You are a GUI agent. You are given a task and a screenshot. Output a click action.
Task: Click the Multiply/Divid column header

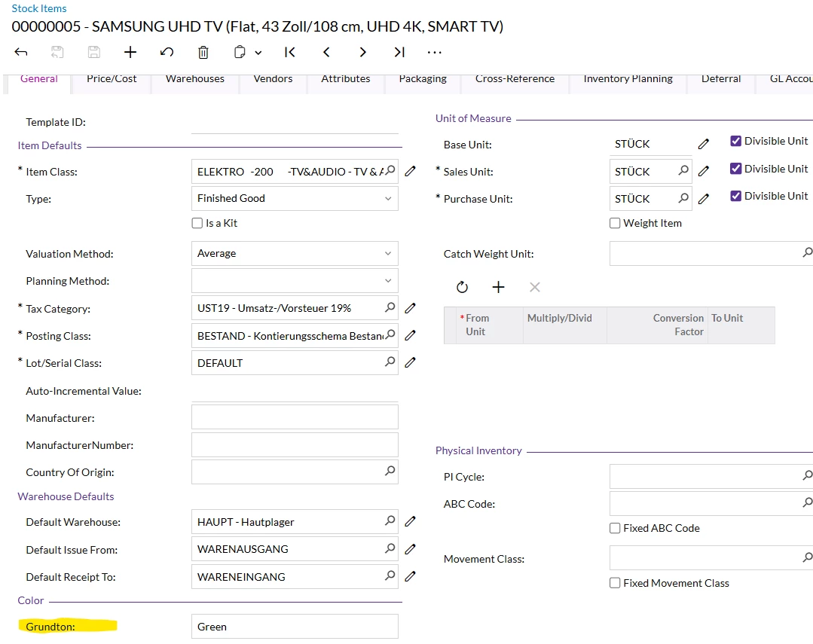(x=564, y=325)
